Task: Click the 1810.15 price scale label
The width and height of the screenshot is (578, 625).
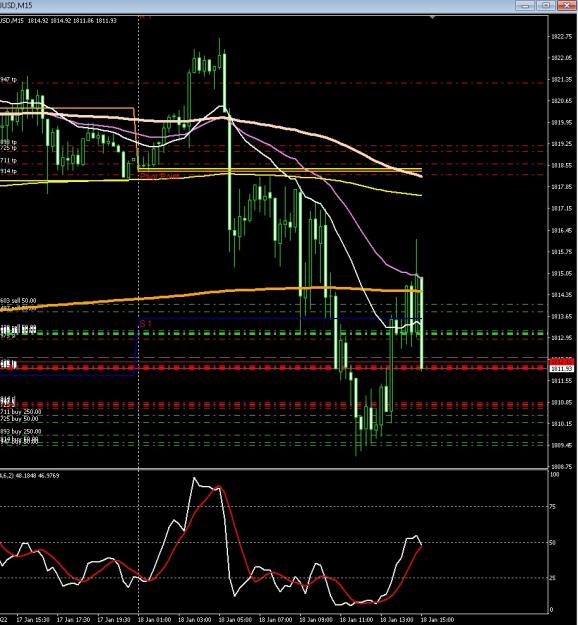Action: point(562,424)
